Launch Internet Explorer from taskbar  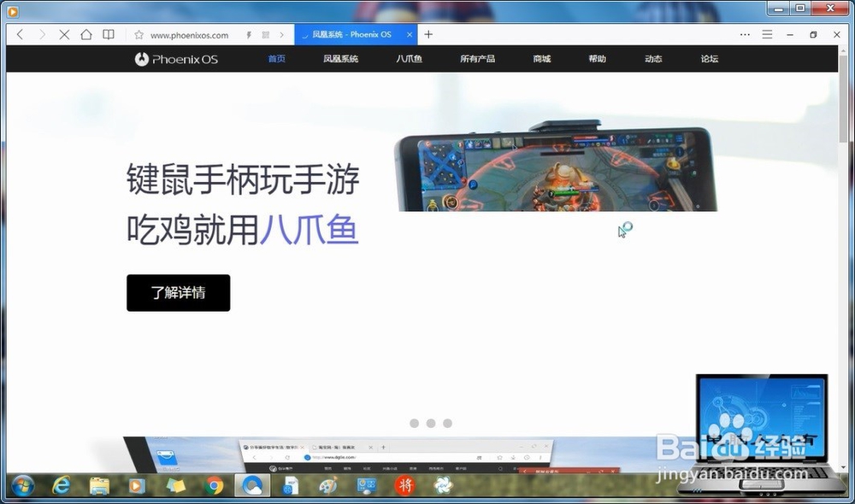point(61,485)
